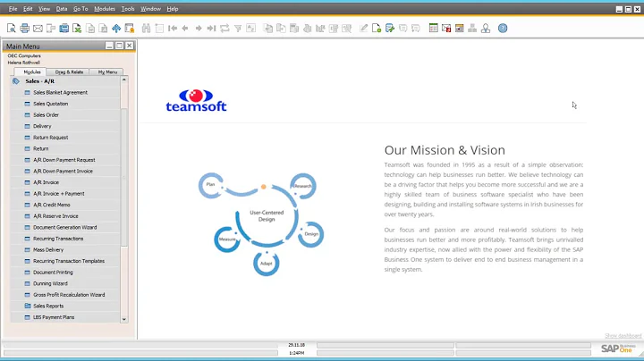Send document via the Email envelope icon
644x361 pixels.
click(38, 28)
